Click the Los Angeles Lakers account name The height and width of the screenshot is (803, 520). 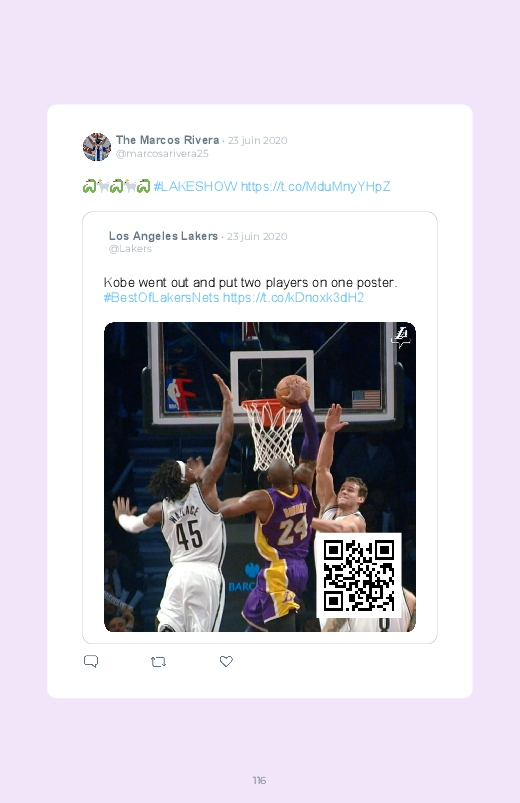pos(163,236)
